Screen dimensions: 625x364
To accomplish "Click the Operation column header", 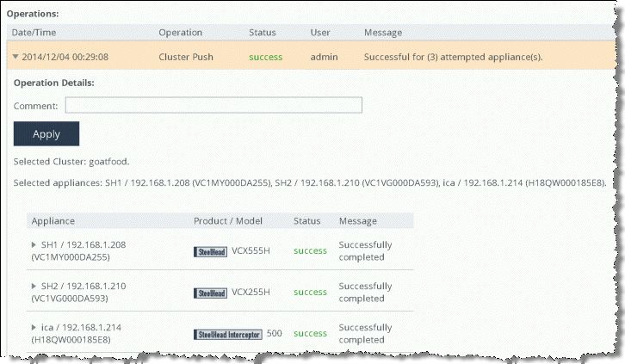I will pos(180,33).
